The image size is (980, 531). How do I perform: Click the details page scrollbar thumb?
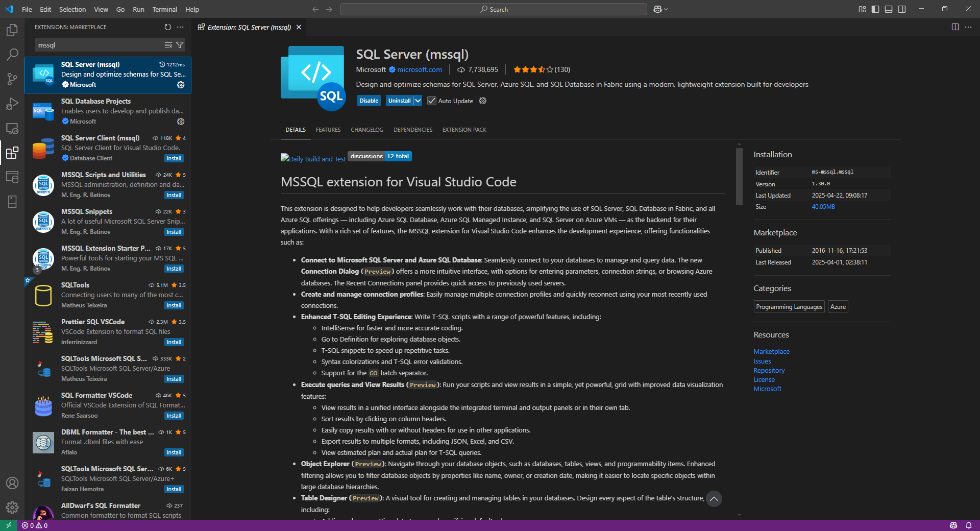point(739,177)
